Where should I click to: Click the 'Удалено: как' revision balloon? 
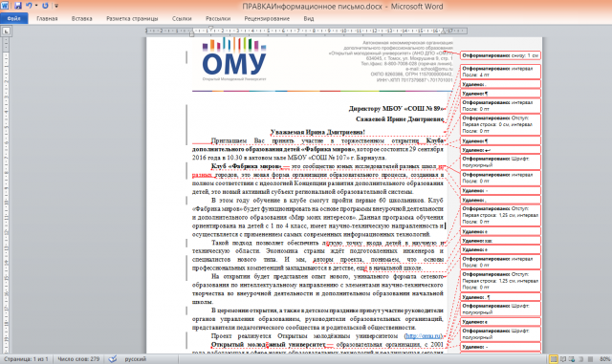coord(500,241)
